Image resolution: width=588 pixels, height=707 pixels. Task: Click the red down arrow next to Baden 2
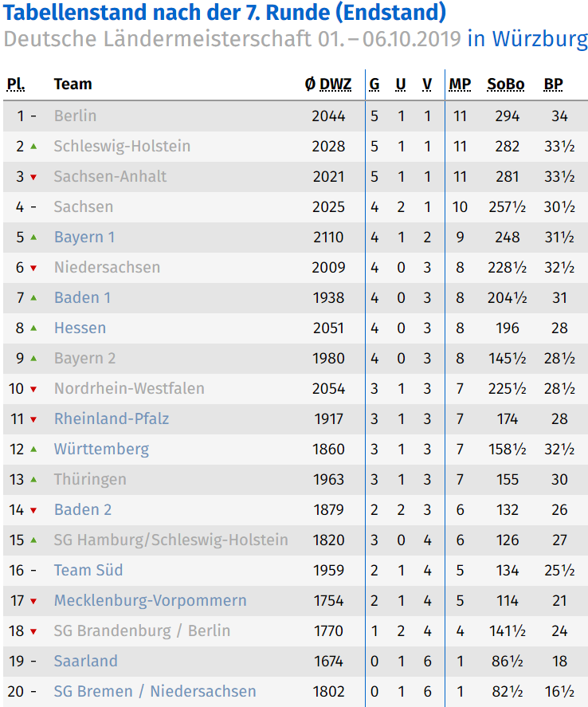tap(33, 510)
